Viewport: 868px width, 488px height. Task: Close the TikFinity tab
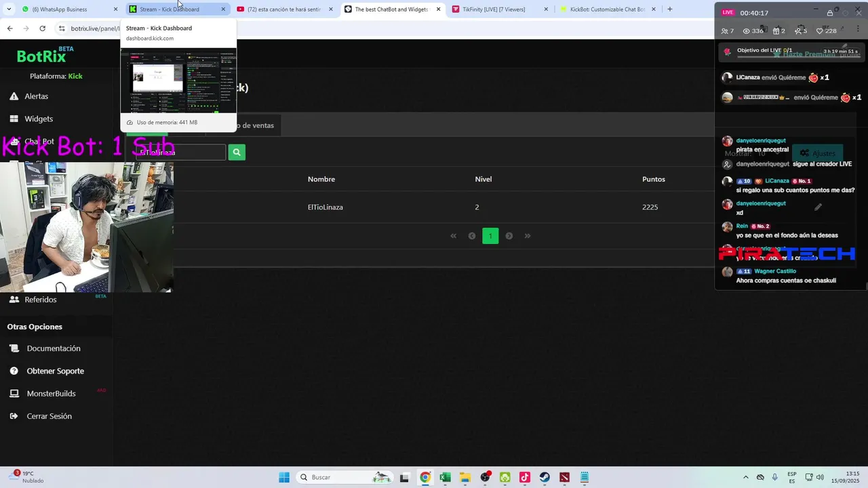(x=546, y=9)
